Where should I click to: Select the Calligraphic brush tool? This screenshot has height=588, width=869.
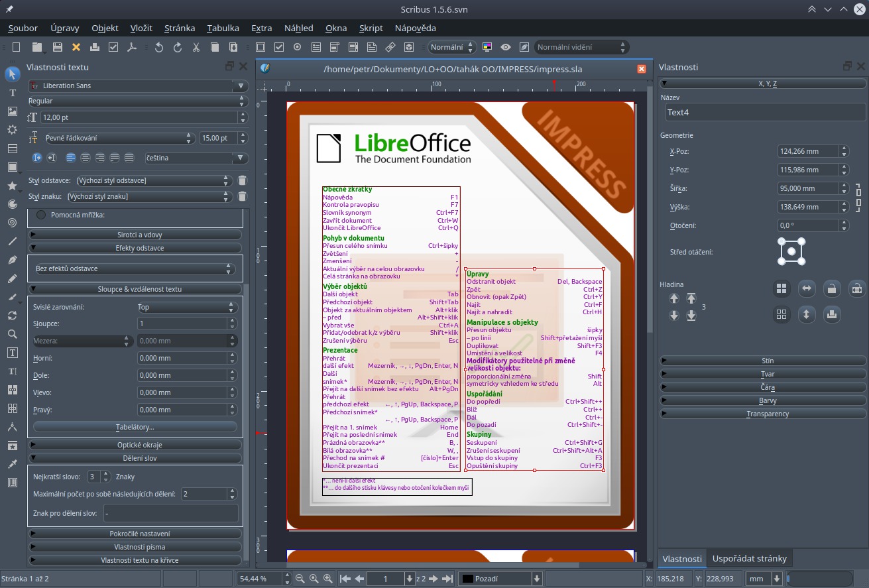point(12,297)
